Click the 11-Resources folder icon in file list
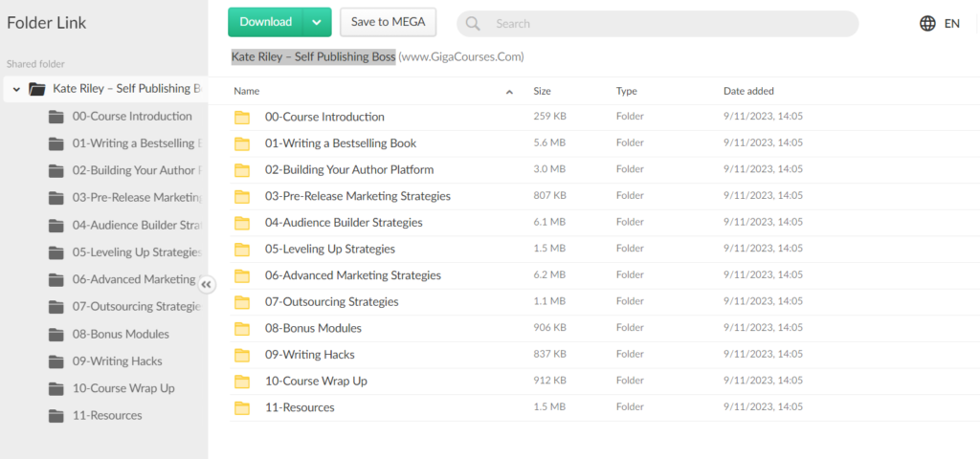This screenshot has width=980, height=459. [x=242, y=407]
